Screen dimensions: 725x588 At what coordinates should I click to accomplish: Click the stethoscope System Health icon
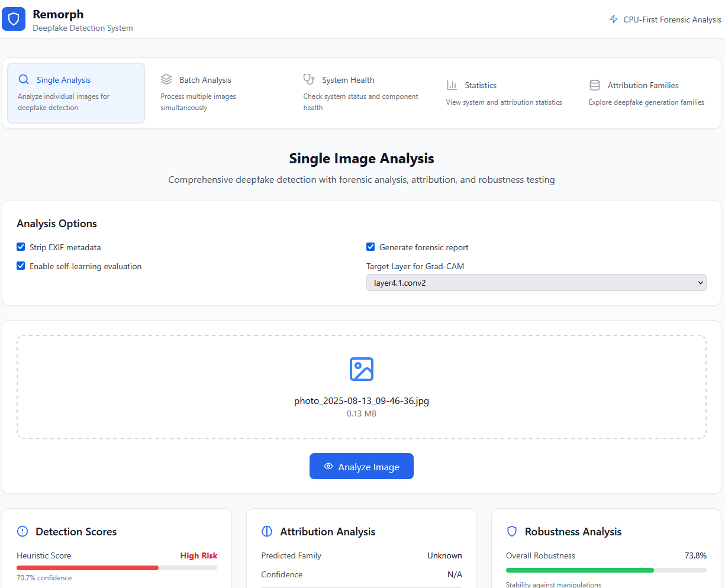point(309,79)
